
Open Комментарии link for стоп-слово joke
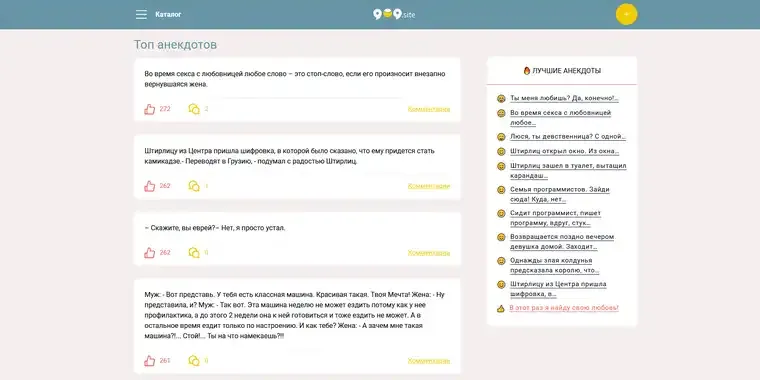tap(429, 109)
